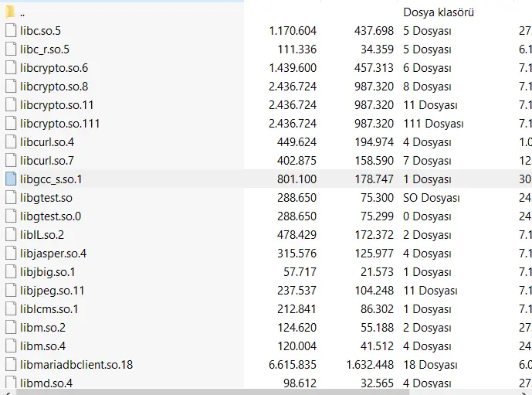Select the file name libjpeg.so.11

(52, 291)
